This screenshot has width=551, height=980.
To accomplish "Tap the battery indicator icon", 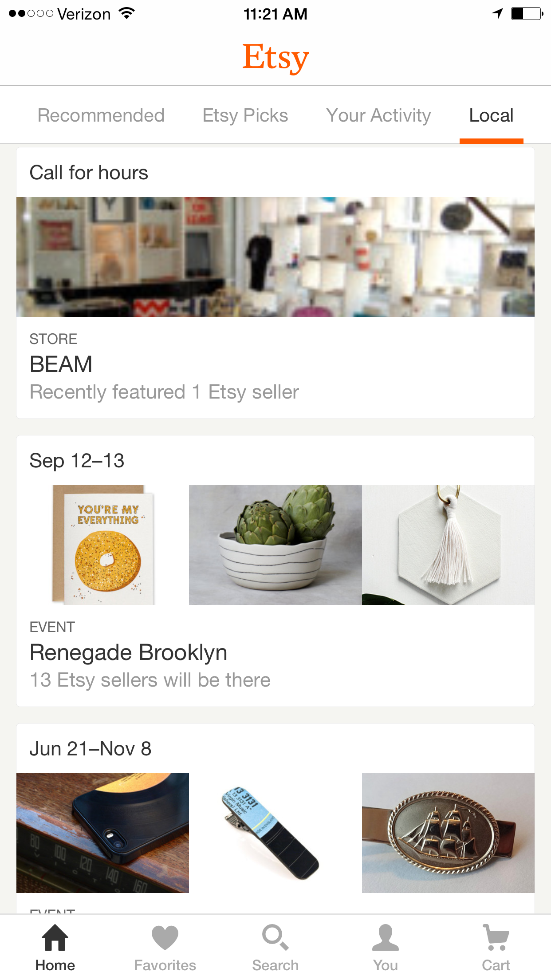I will coord(526,14).
